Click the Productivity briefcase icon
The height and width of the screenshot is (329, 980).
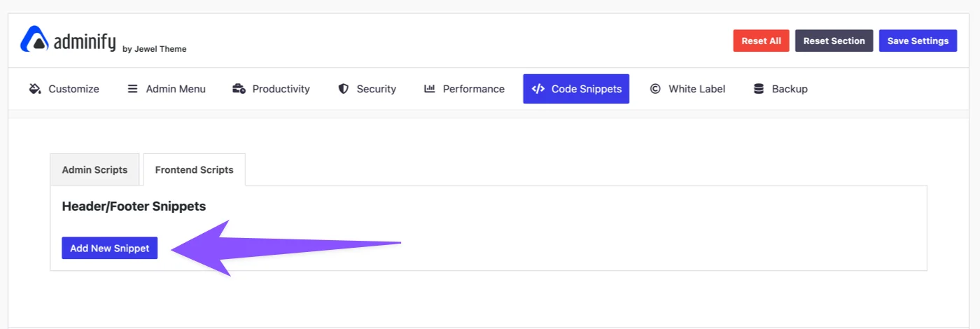239,89
